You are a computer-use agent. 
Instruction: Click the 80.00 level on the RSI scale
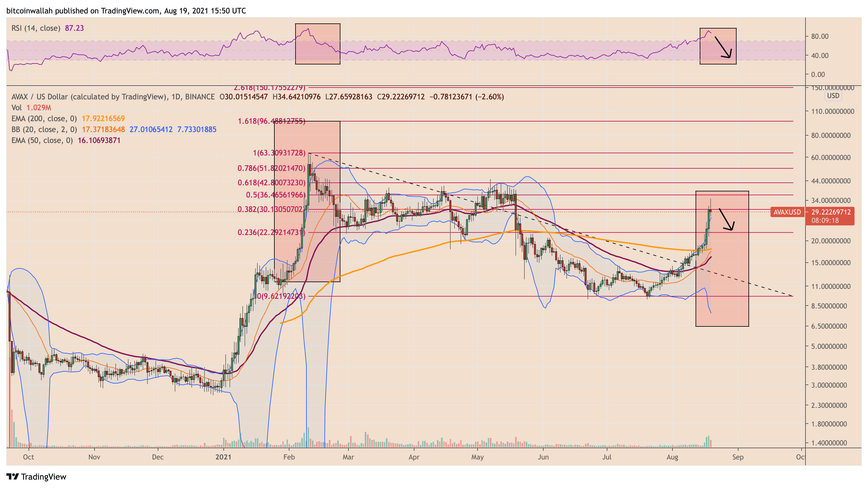(820, 37)
